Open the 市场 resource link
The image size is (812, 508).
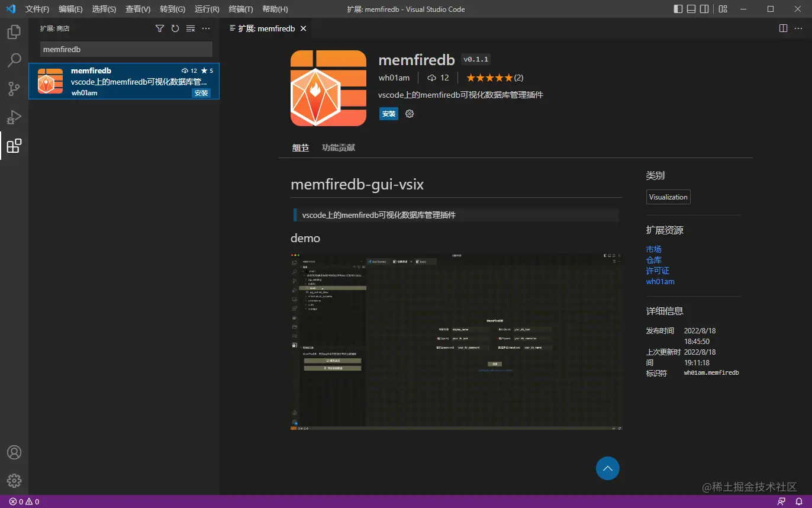[x=654, y=249]
